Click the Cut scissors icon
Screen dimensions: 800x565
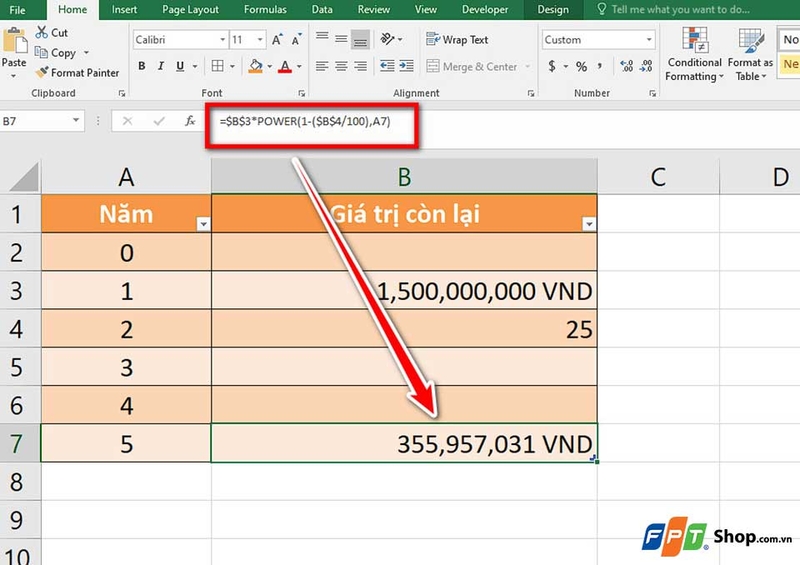pyautogui.click(x=42, y=32)
